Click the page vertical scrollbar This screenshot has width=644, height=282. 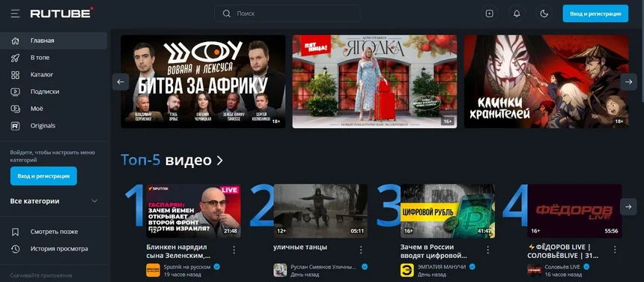pyautogui.click(x=642, y=52)
